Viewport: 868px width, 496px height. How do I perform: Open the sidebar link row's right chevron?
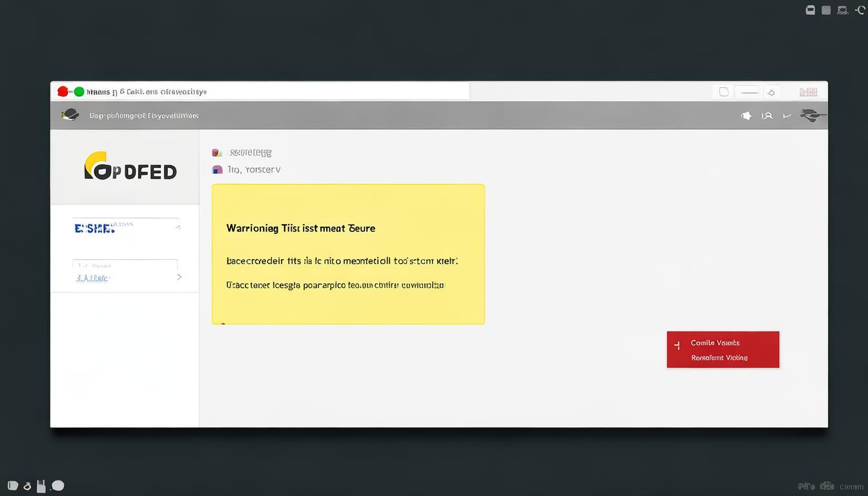179,277
